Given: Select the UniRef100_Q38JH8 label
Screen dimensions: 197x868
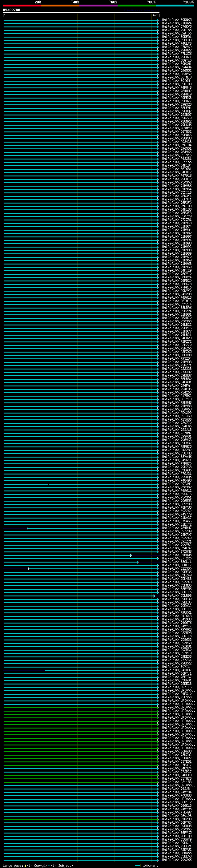Looking at the screenshot, I should (x=177, y=454).
